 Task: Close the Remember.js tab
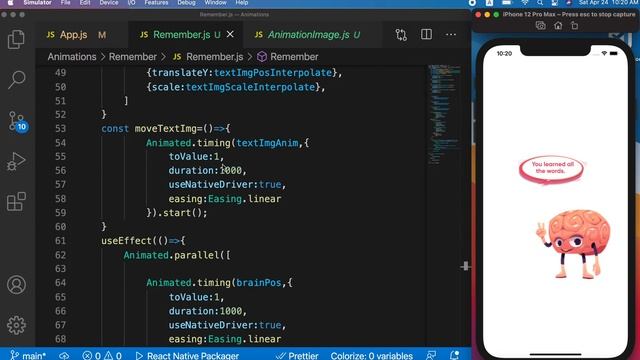pos(230,34)
